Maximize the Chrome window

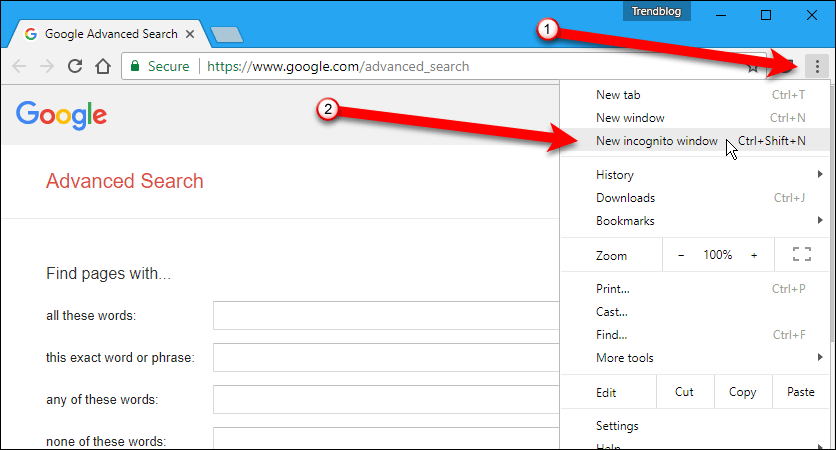766,15
